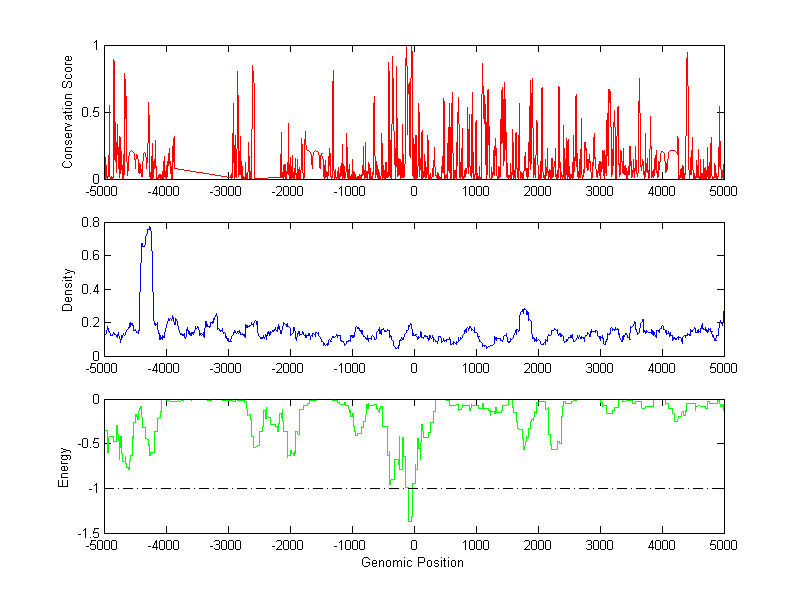Click the tall red peak near position 4400
Image resolution: width=800 pixels, height=599 pixels.
coord(687,55)
